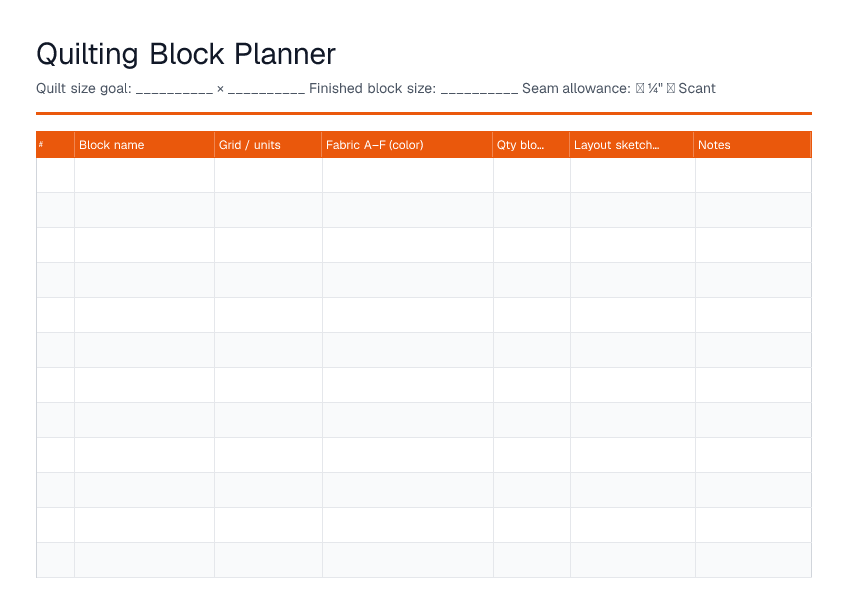This screenshot has height=600, width=848.
Task: Click the Quilting Block Planner title
Action: [186, 55]
